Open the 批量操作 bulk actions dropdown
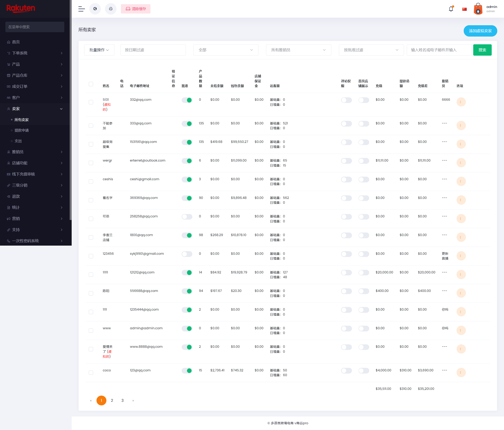The width and height of the screenshot is (504, 430). 99,50
